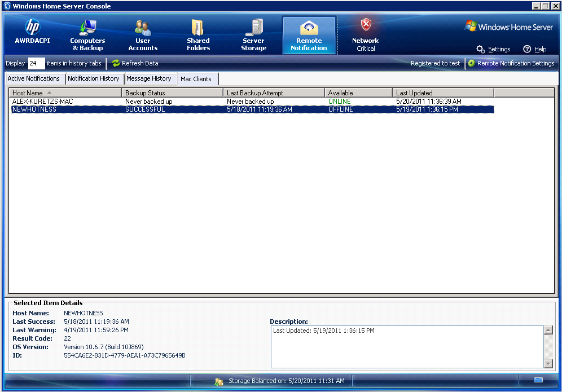This screenshot has width=562, height=392.
Task: Open the Help link
Action: [535, 49]
